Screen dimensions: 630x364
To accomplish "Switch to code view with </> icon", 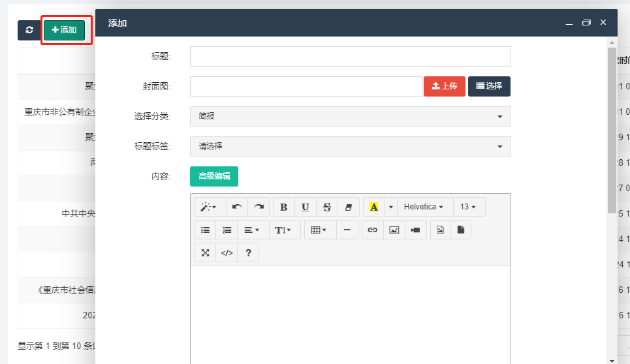I will [x=227, y=253].
